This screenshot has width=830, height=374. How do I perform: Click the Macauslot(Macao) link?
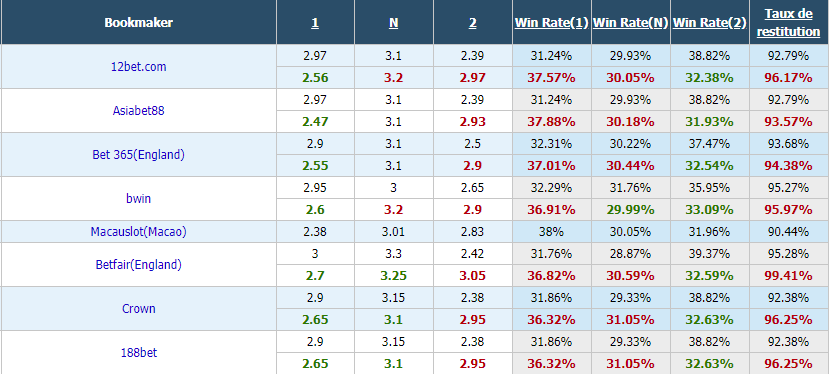pyautogui.click(x=139, y=232)
